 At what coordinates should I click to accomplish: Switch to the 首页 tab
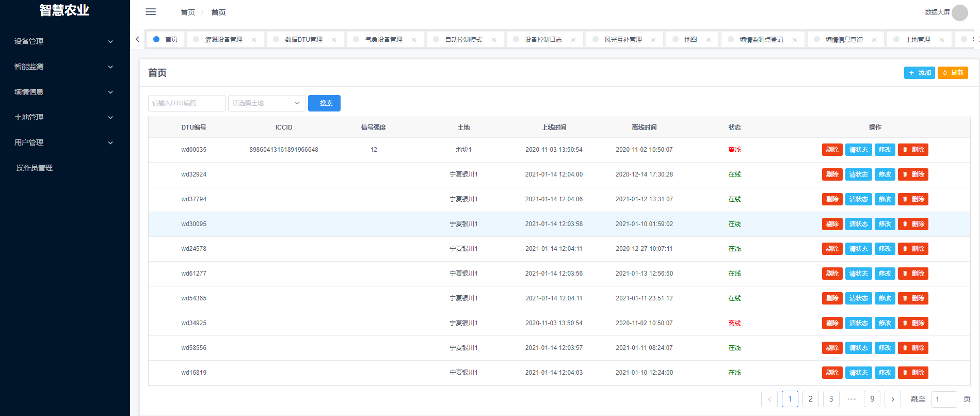coord(166,40)
